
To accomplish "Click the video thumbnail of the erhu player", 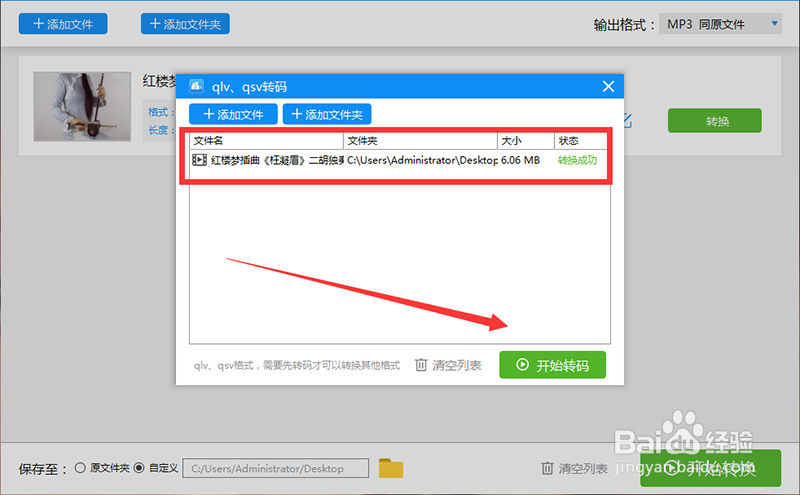I will click(82, 107).
